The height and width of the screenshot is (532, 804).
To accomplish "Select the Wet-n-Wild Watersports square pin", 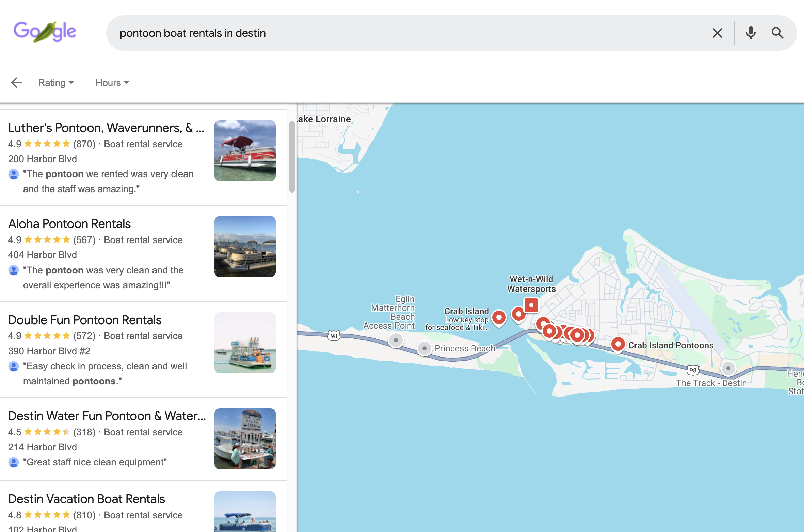I will [531, 305].
